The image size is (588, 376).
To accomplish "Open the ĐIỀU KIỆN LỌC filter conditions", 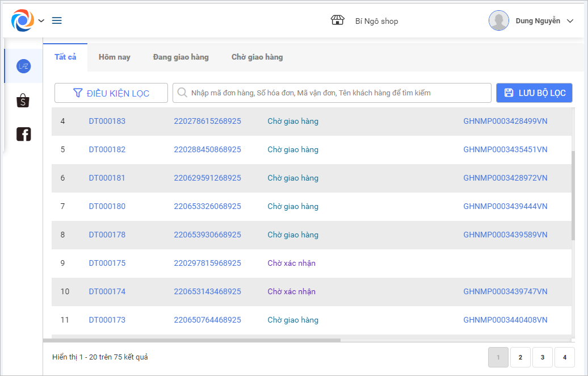I will pos(111,93).
